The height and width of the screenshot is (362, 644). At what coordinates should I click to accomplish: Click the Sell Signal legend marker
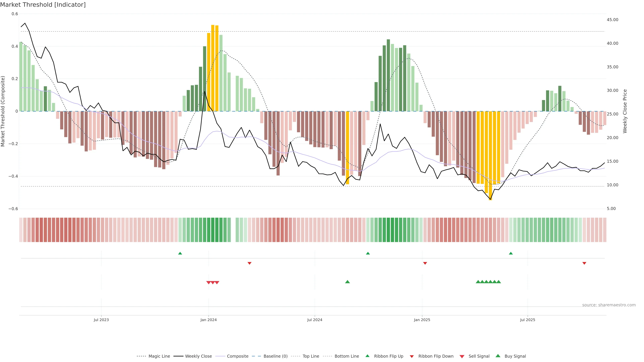(x=462, y=356)
